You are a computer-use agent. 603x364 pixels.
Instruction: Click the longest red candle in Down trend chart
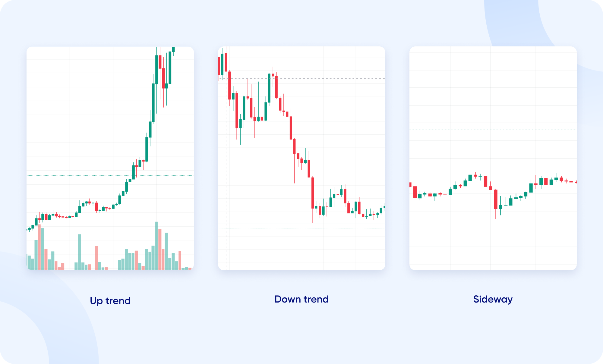click(x=313, y=193)
